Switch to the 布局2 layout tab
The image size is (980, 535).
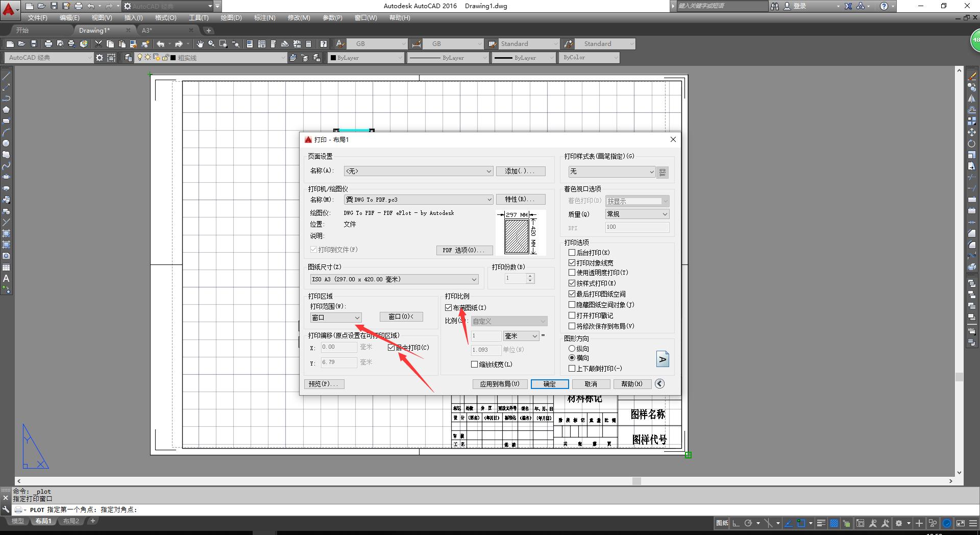click(x=71, y=521)
